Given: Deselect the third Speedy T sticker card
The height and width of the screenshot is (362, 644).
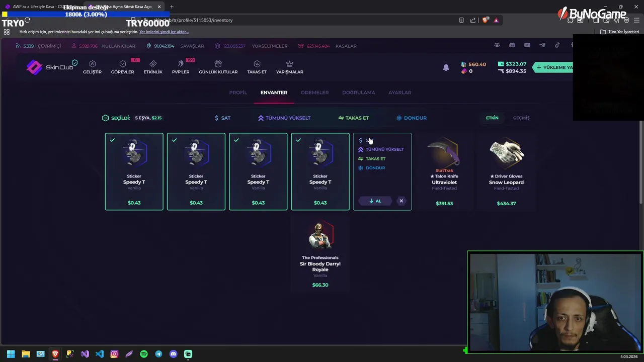Looking at the screenshot, I should click(258, 171).
